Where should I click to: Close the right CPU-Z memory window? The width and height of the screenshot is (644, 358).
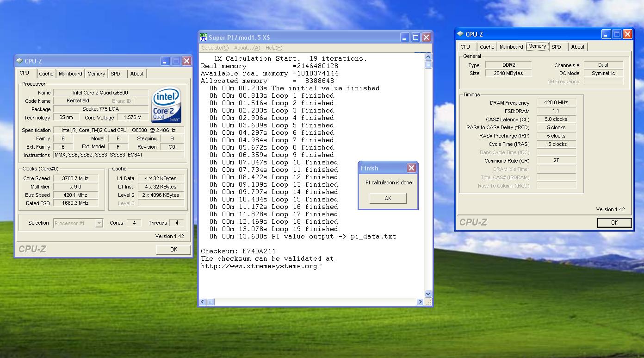pos(627,34)
